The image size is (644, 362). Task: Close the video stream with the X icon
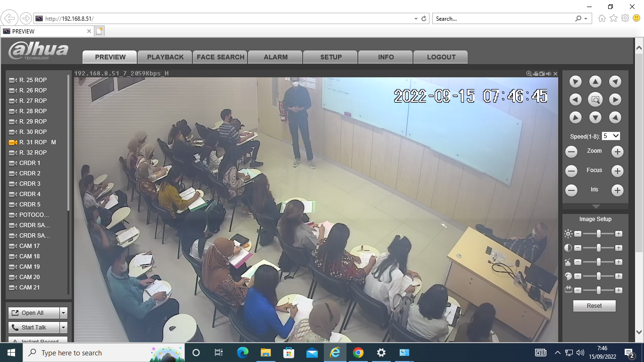(555, 74)
